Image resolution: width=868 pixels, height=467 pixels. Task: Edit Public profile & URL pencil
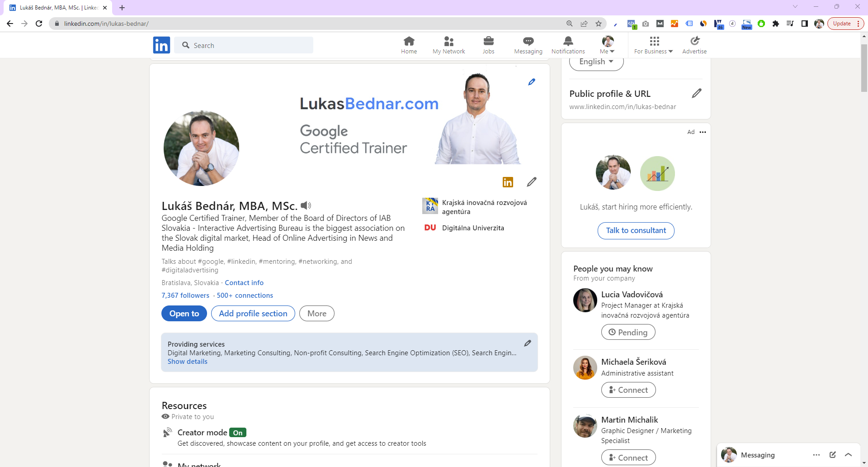[697, 93]
